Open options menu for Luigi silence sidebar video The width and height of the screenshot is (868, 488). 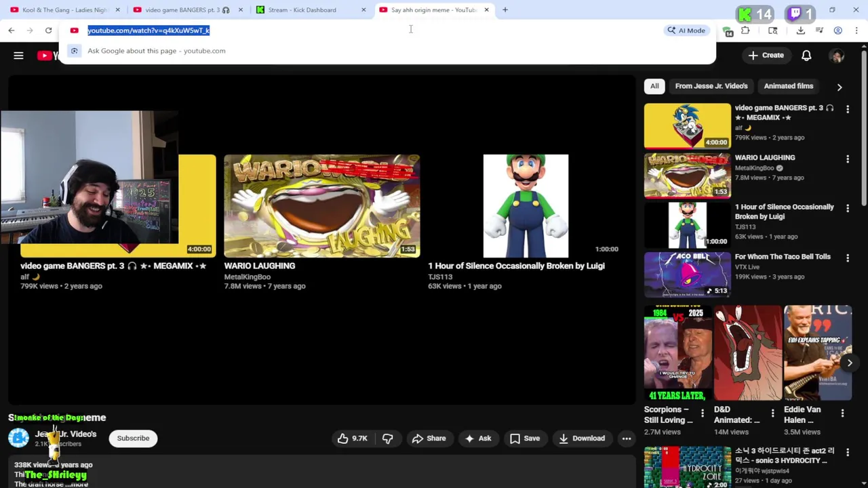click(847, 208)
